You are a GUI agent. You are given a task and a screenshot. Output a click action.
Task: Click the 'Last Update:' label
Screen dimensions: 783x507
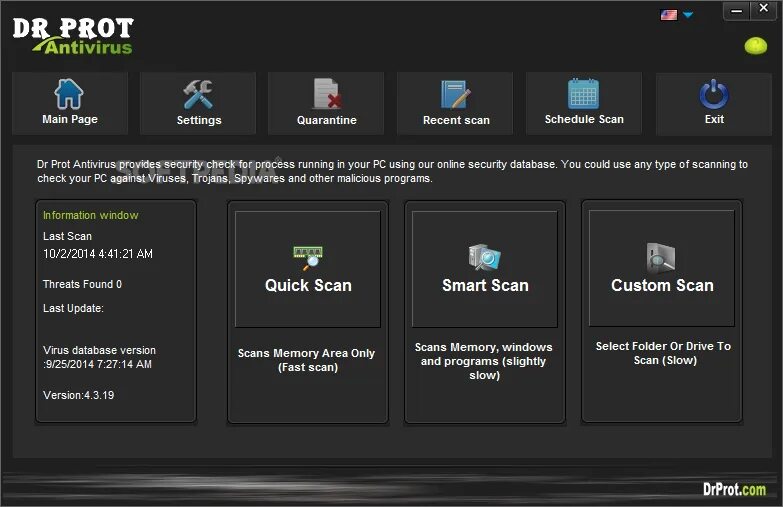[x=73, y=308]
